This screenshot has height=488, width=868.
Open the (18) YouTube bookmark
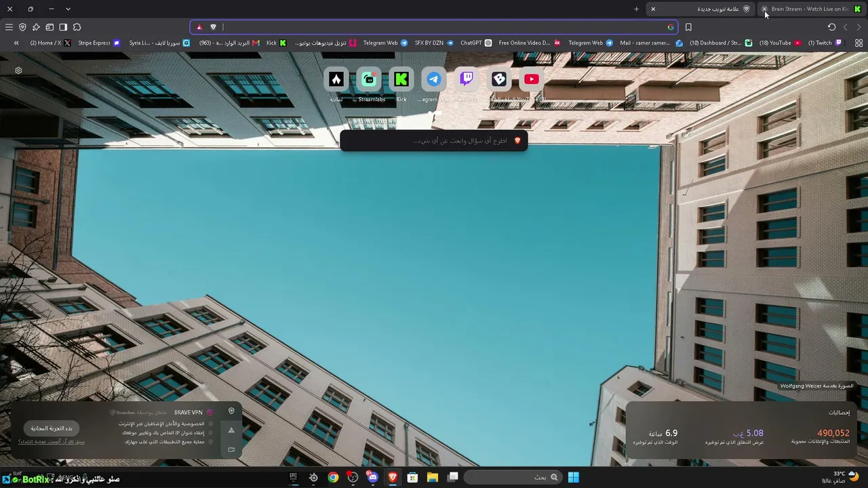780,43
